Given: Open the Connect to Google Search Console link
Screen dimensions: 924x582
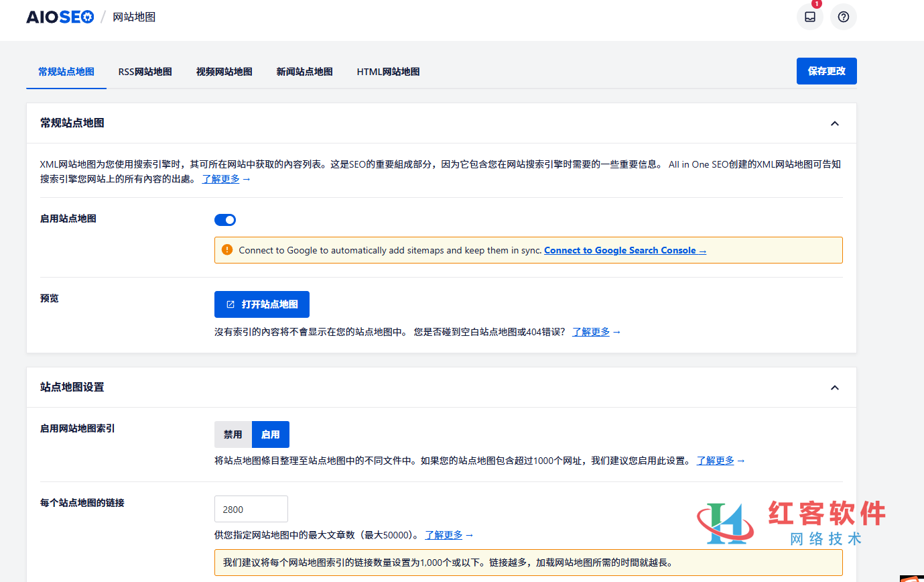Looking at the screenshot, I should pyautogui.click(x=625, y=250).
